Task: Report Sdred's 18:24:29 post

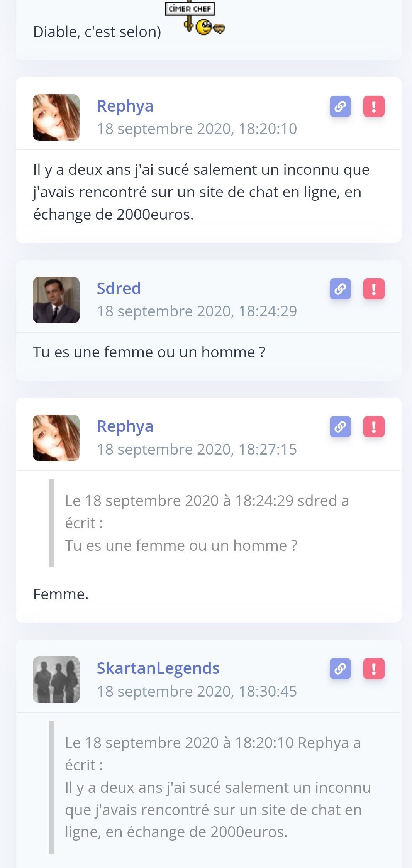Action: [x=374, y=289]
